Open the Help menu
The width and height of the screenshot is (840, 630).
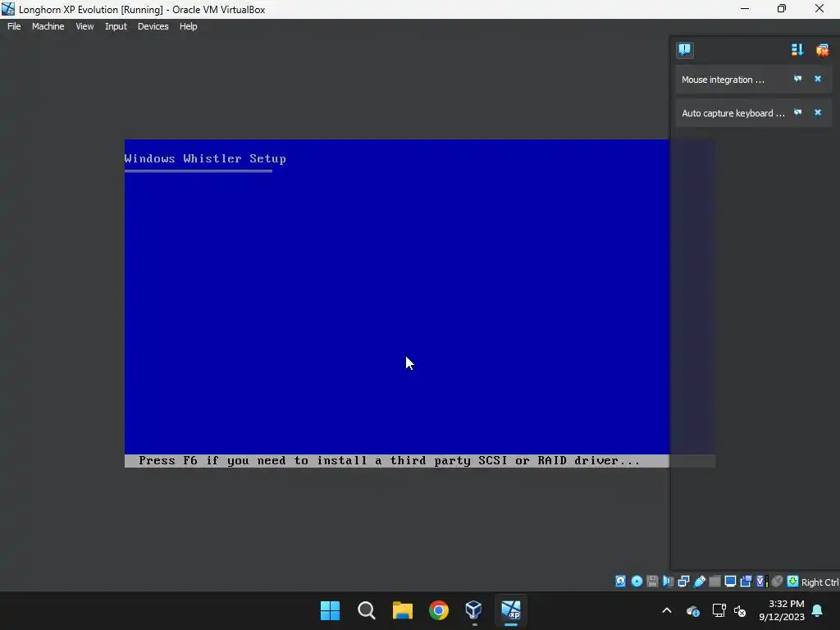(188, 26)
